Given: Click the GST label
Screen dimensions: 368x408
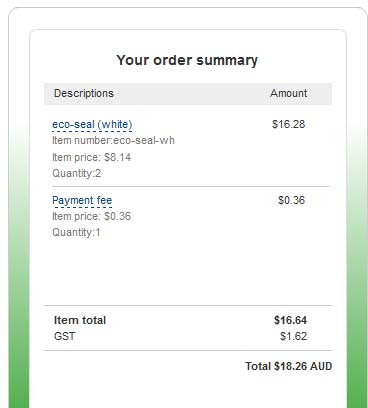Looking at the screenshot, I should (x=65, y=336).
